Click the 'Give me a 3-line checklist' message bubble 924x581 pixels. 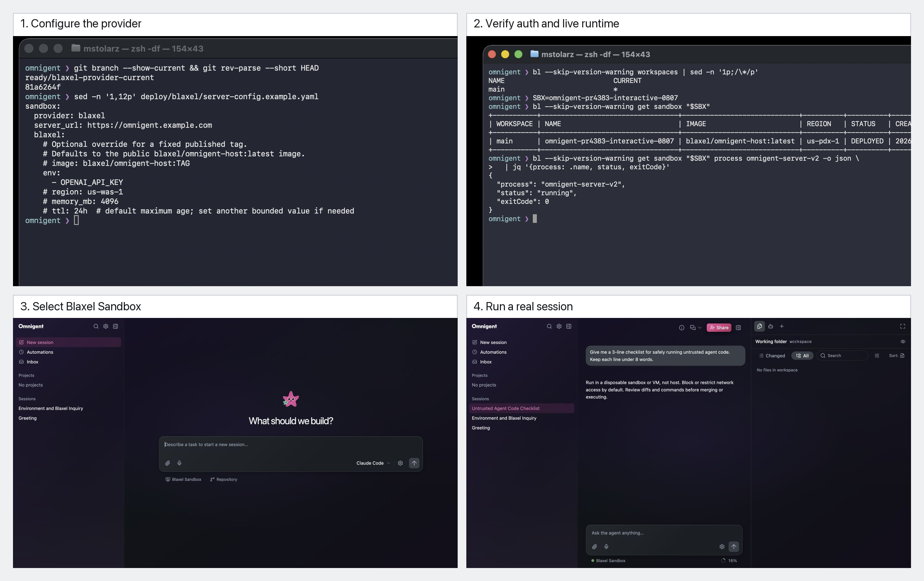[665, 356]
